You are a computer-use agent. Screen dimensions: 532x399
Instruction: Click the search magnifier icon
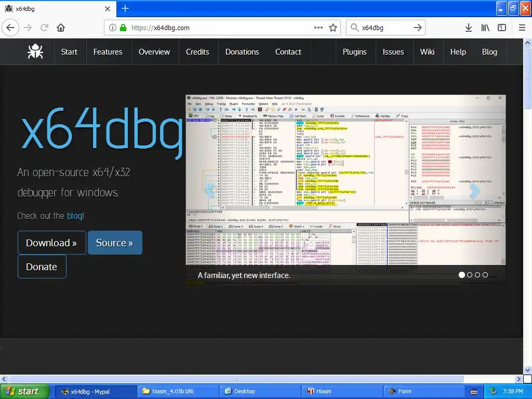354,28
